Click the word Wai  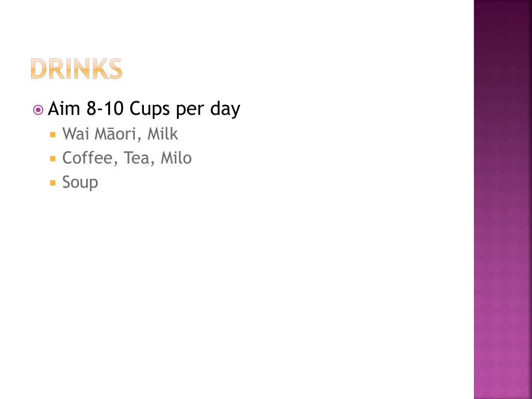(x=76, y=134)
